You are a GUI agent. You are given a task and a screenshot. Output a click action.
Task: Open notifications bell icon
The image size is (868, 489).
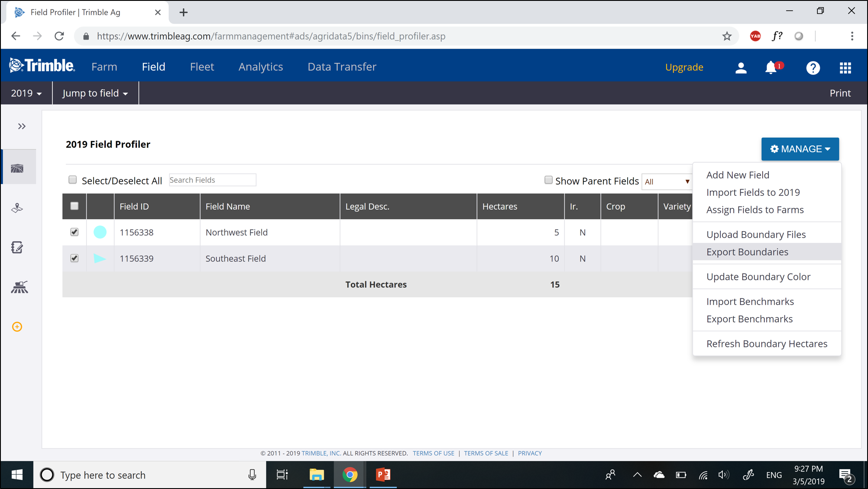click(771, 68)
